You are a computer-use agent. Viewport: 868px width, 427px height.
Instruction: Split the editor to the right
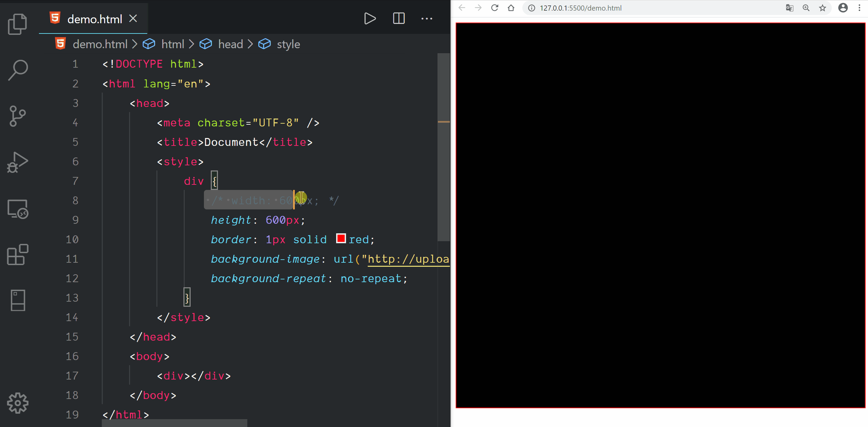pos(399,18)
